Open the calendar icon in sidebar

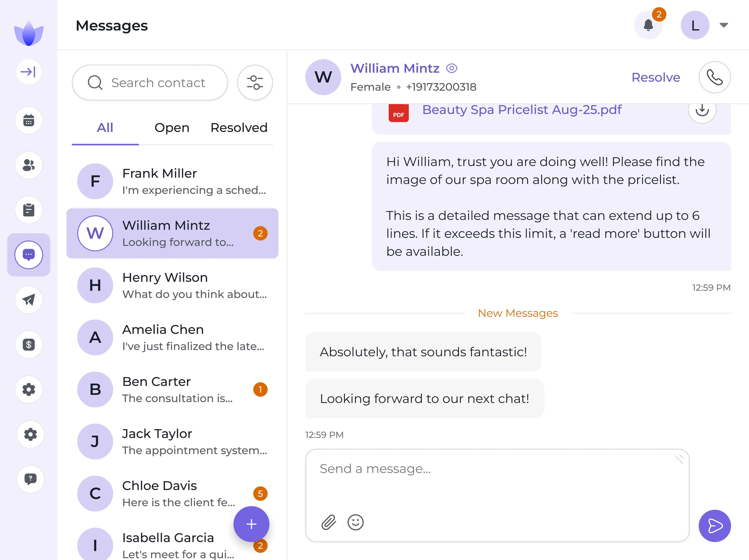pos(29,120)
